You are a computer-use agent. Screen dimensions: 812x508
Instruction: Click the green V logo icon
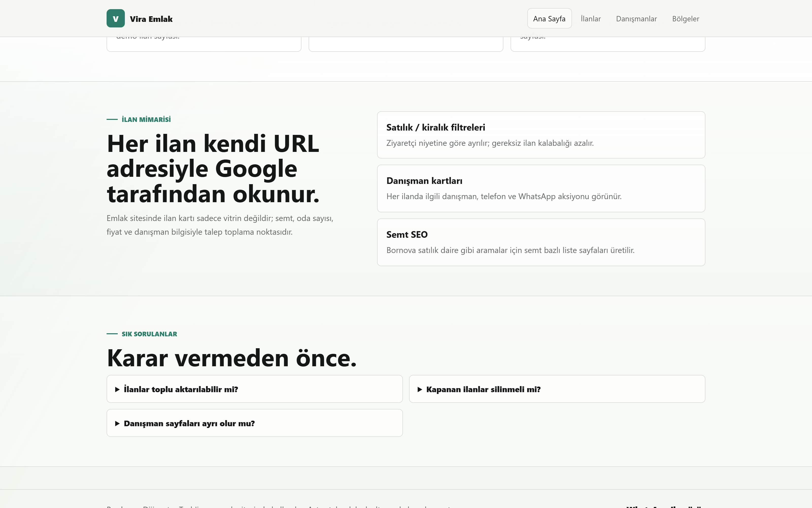(x=115, y=19)
